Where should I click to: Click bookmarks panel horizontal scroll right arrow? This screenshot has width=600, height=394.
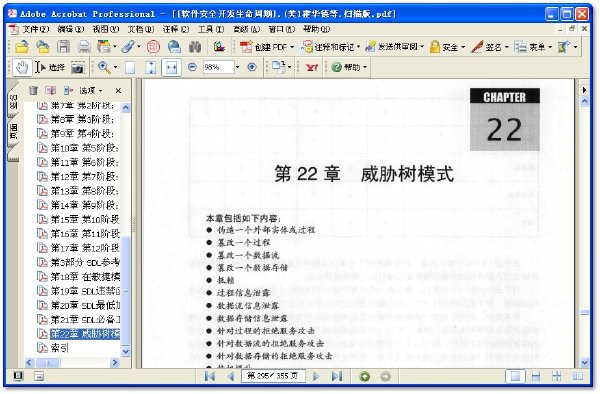point(114,362)
